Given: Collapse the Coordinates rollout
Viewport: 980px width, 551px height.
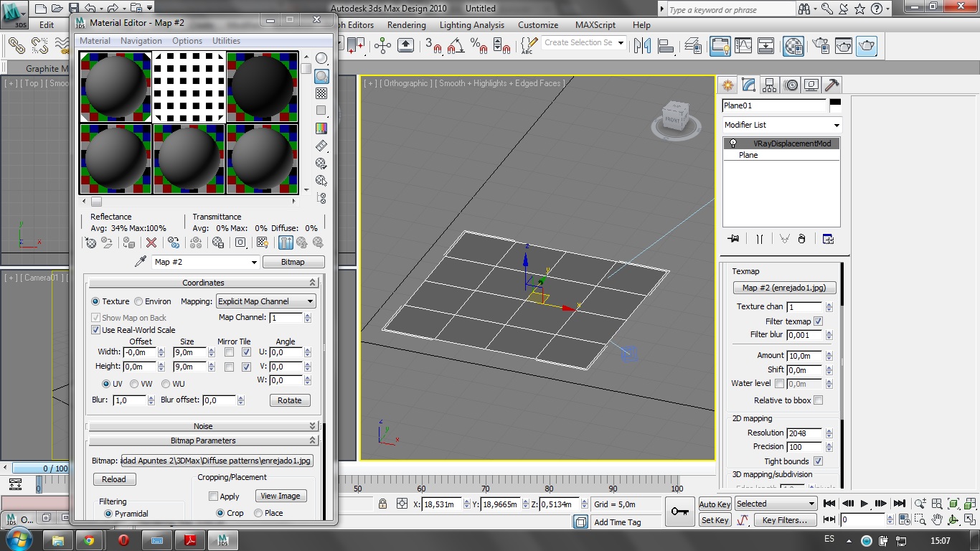Looking at the screenshot, I should pyautogui.click(x=204, y=283).
